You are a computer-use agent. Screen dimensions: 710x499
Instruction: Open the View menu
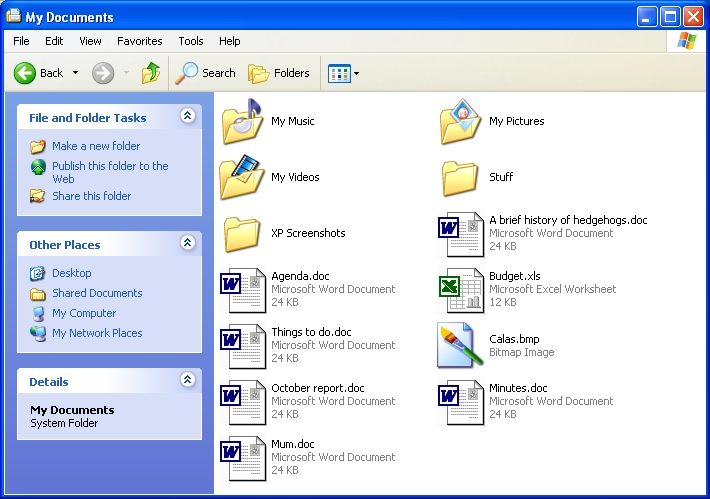(x=90, y=41)
